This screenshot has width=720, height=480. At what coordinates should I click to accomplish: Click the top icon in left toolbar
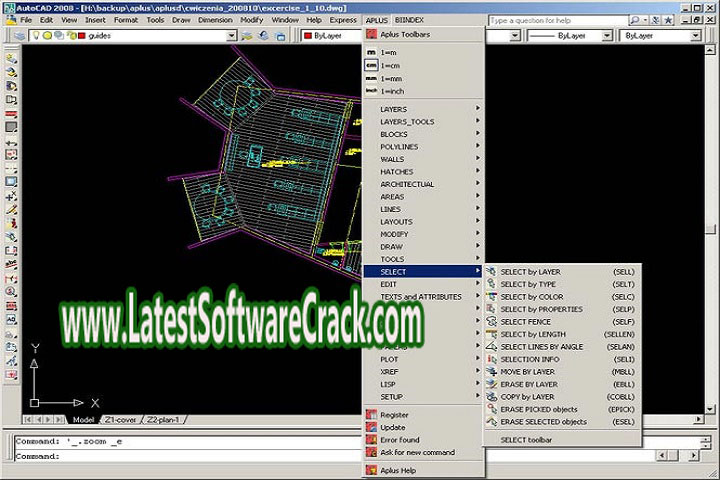pyautogui.click(x=11, y=58)
